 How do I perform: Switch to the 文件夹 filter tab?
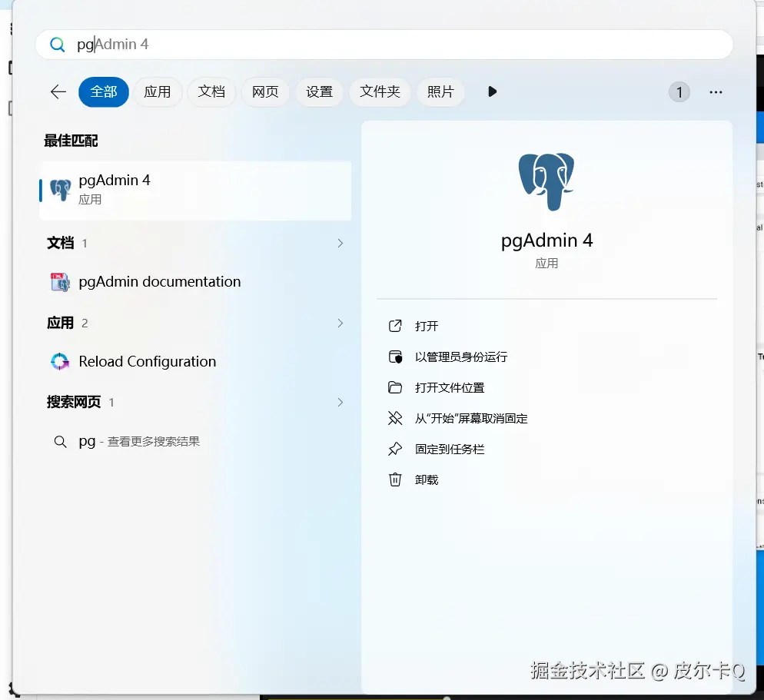(380, 91)
